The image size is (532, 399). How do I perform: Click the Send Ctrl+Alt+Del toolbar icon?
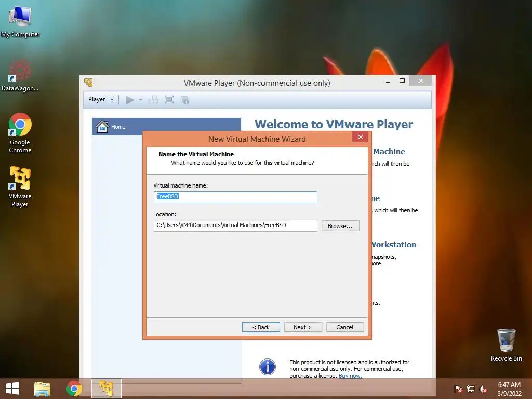pyautogui.click(x=154, y=100)
